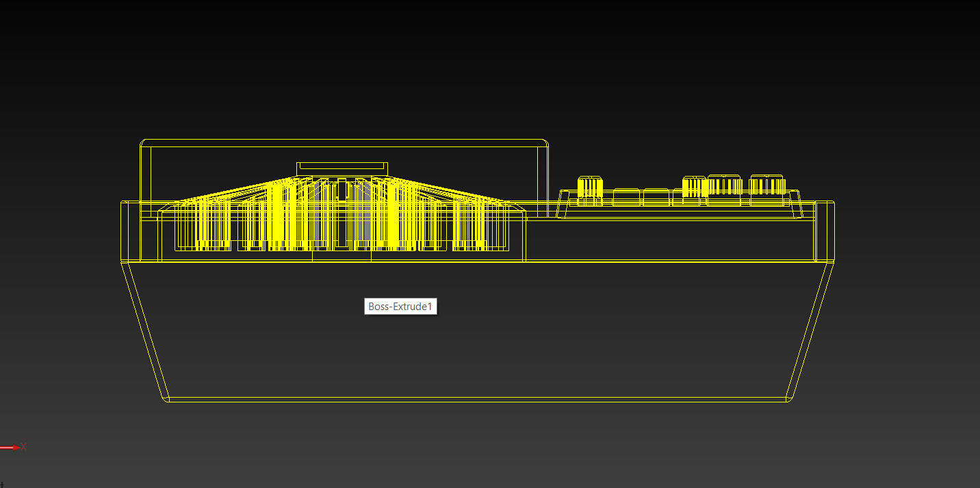The width and height of the screenshot is (980, 488).
Task: Pick the small rectangular cap atop the cone
Action: point(342,168)
